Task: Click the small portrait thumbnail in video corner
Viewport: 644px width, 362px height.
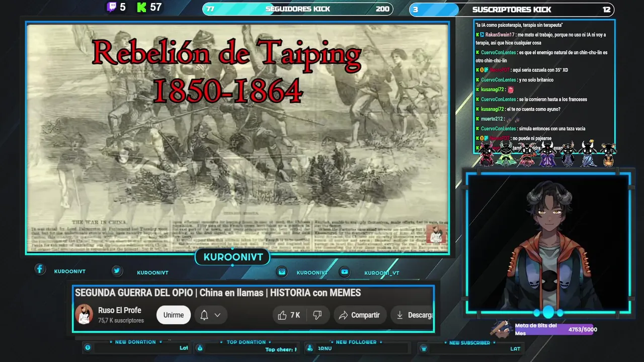Action: 436,234
